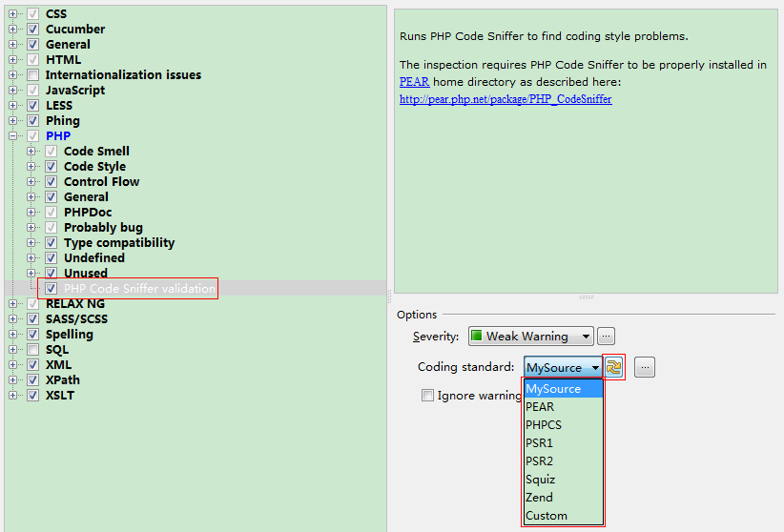Screen dimensions: 784x532
Task: Select PHP Code Sniffer validation row
Action: pyautogui.click(x=139, y=289)
